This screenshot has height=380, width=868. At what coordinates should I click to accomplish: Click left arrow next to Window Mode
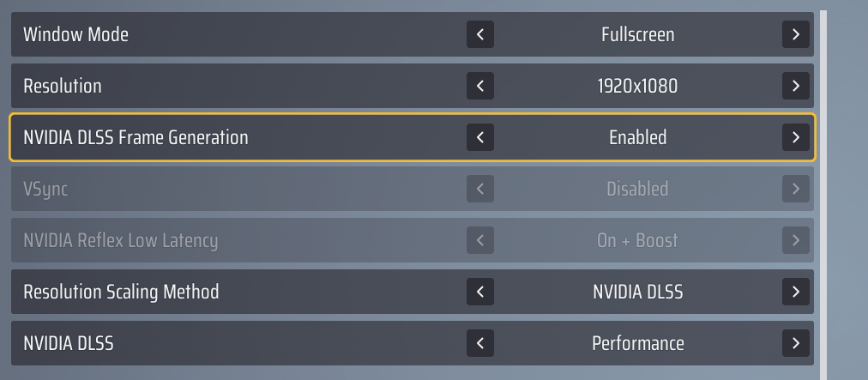coord(480,34)
